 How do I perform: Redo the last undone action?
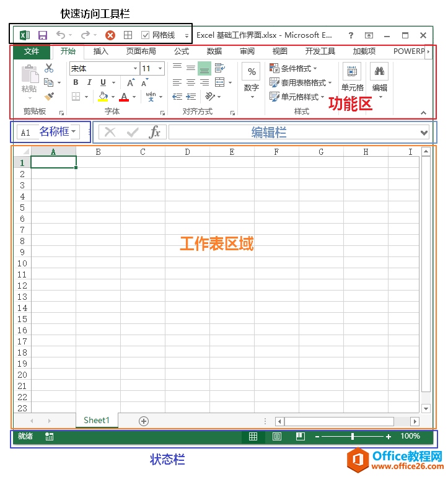click(86, 35)
